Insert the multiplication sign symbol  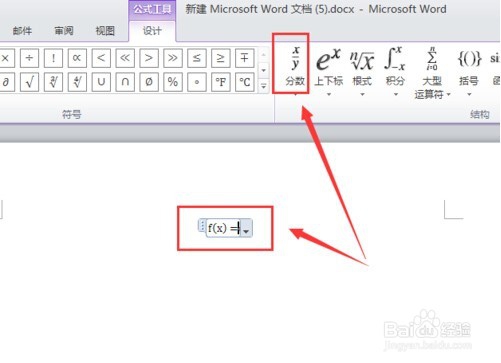click(6, 58)
